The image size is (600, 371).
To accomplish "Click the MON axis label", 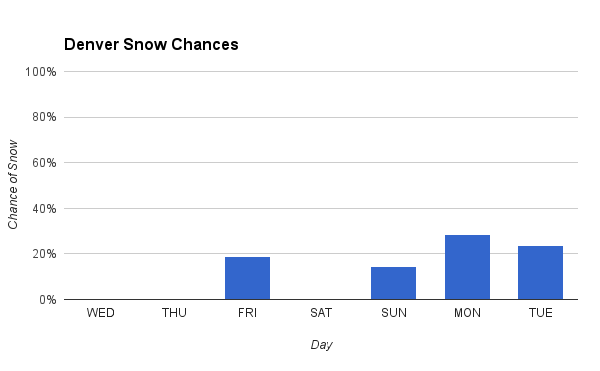I will click(x=467, y=313).
